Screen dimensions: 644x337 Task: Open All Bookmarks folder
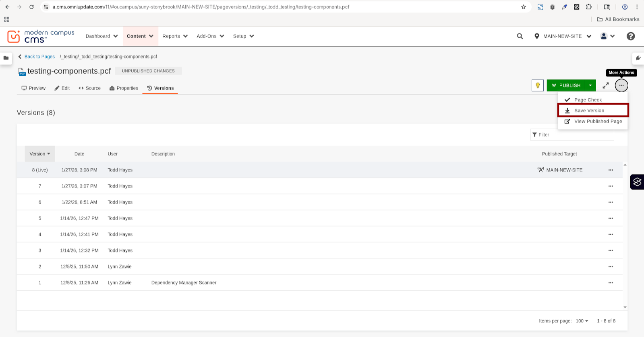click(618, 19)
